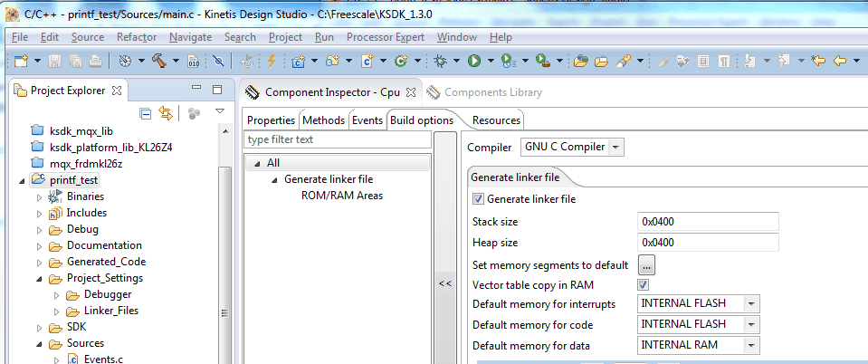Toggle Link with Editor in Project Explorer
Image resolution: width=868 pixels, height=364 pixels.
coord(166,113)
